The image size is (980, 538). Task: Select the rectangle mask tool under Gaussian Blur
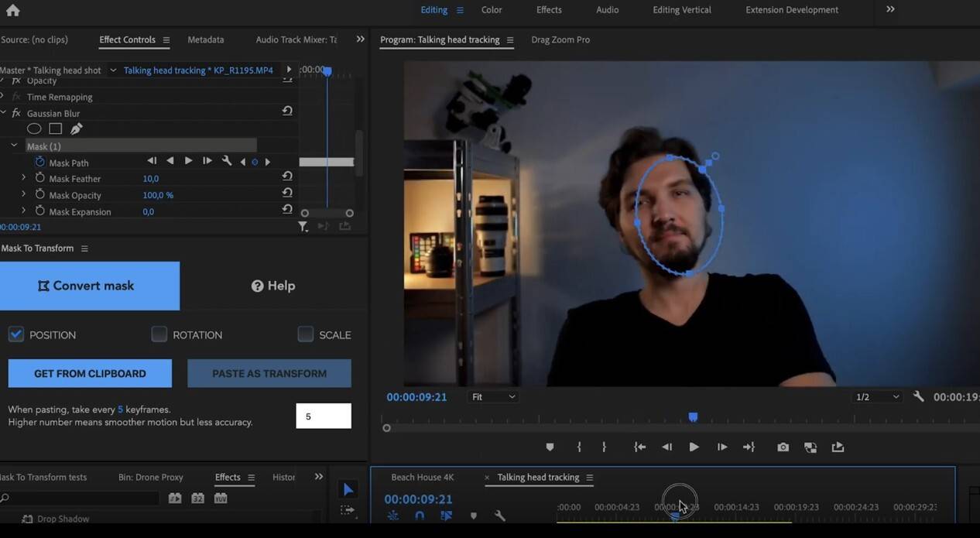[x=55, y=129]
